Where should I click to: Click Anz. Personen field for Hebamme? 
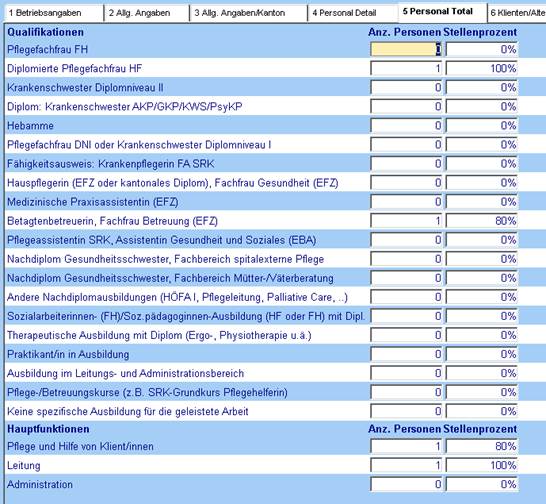(406, 125)
